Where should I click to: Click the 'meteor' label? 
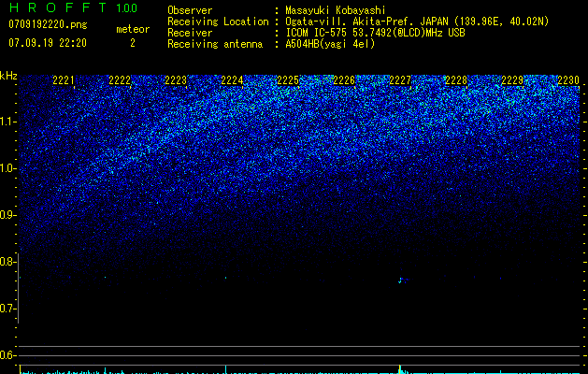pos(133,29)
